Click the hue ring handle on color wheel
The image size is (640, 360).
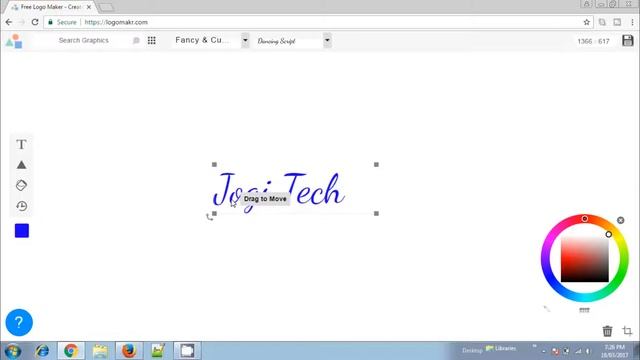coord(584,219)
